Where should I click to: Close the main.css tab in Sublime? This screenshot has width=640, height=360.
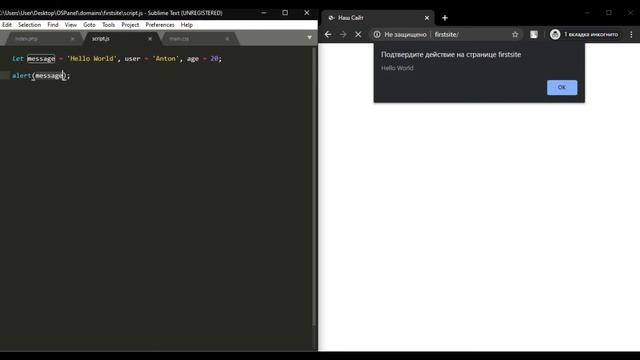click(227, 39)
